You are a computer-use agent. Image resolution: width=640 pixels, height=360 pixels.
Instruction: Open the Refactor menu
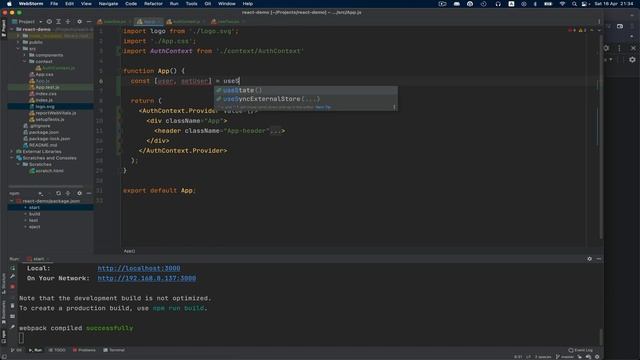pyautogui.click(x=153, y=4)
